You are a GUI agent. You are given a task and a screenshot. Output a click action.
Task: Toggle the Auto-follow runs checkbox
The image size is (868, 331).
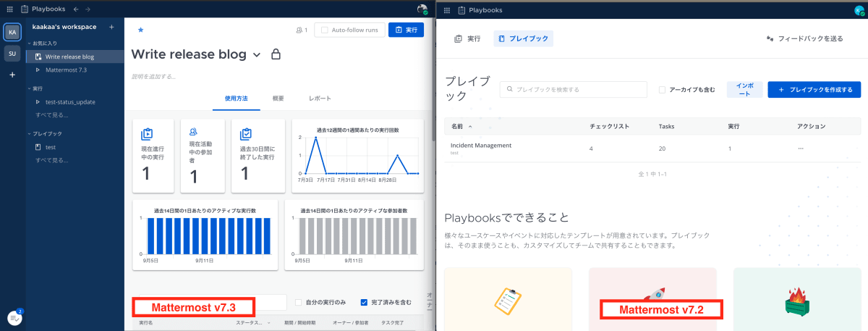coord(325,30)
